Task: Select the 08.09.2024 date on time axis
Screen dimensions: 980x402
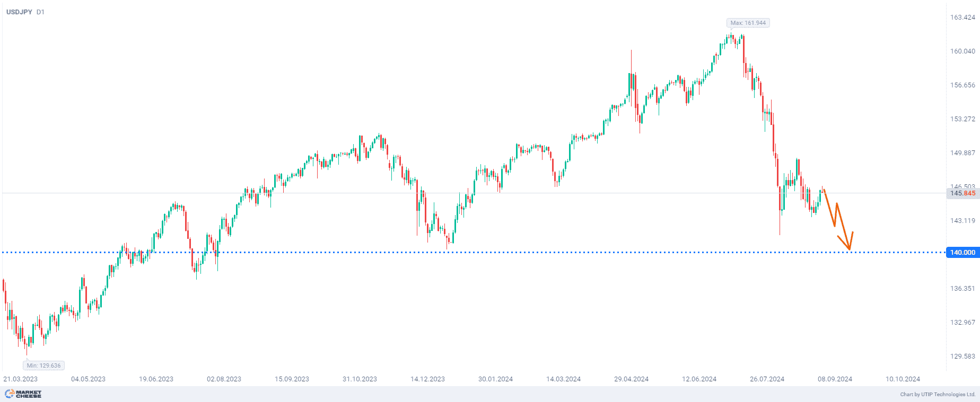Action: (835, 379)
